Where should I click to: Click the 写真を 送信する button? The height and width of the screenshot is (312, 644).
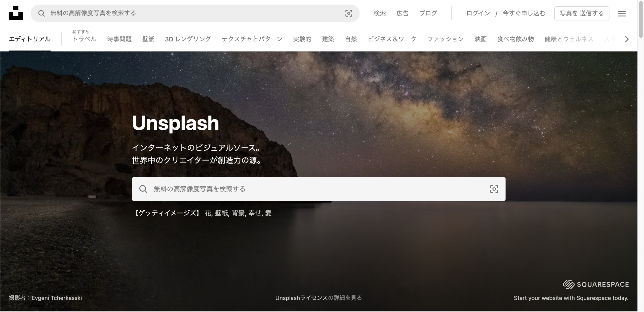click(582, 13)
